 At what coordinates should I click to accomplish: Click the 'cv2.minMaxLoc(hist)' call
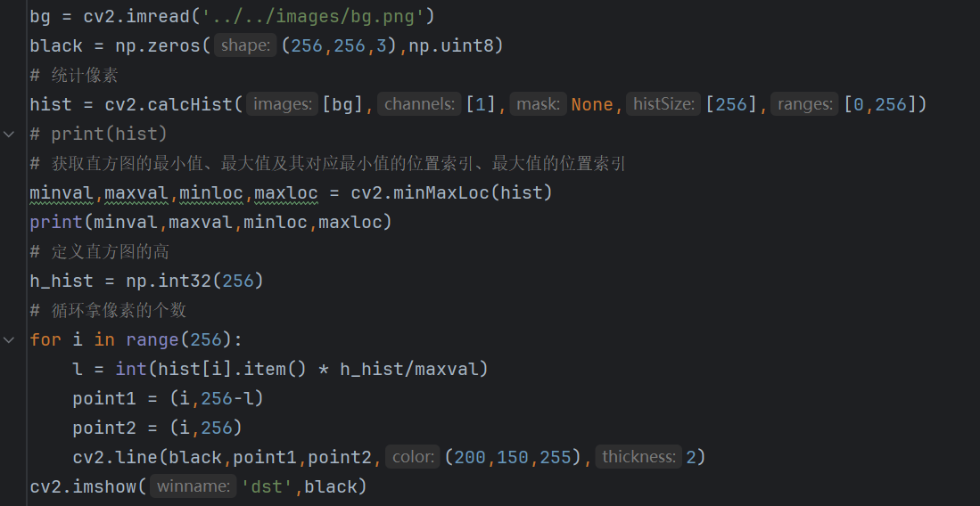pos(451,193)
